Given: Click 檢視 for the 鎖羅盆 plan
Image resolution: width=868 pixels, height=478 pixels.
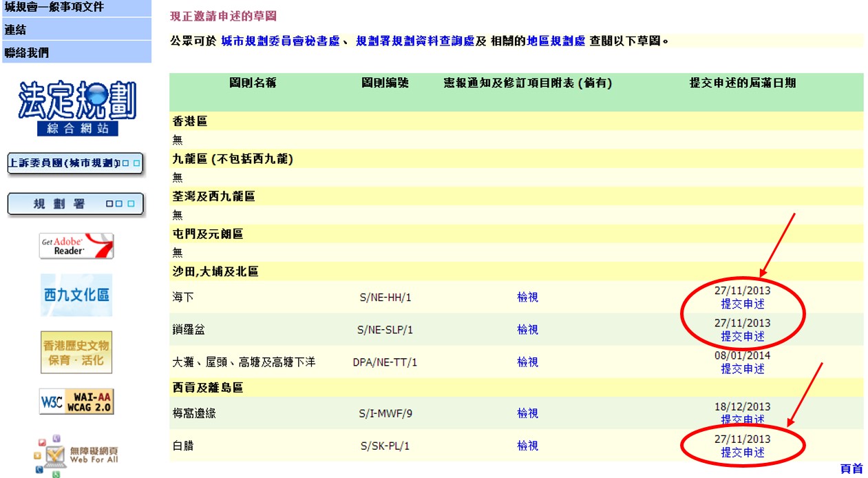Looking at the screenshot, I should point(527,329).
